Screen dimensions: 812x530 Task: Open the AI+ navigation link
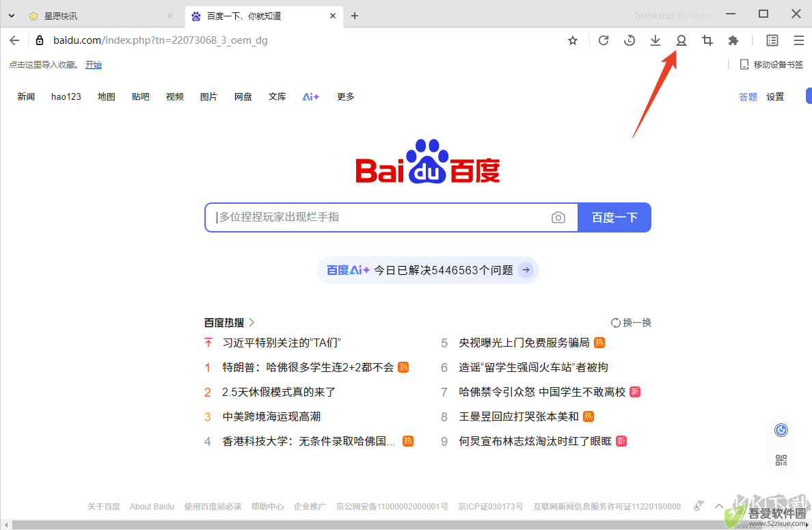coord(311,96)
